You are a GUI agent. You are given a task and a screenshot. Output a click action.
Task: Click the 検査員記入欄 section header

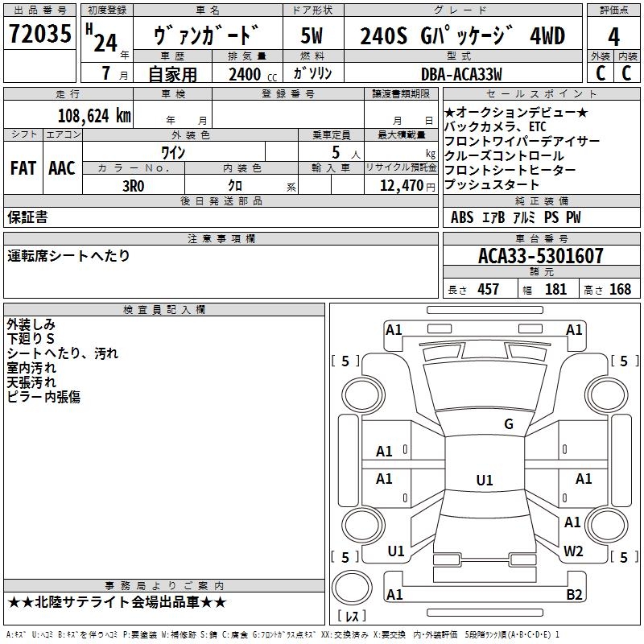coord(164,310)
